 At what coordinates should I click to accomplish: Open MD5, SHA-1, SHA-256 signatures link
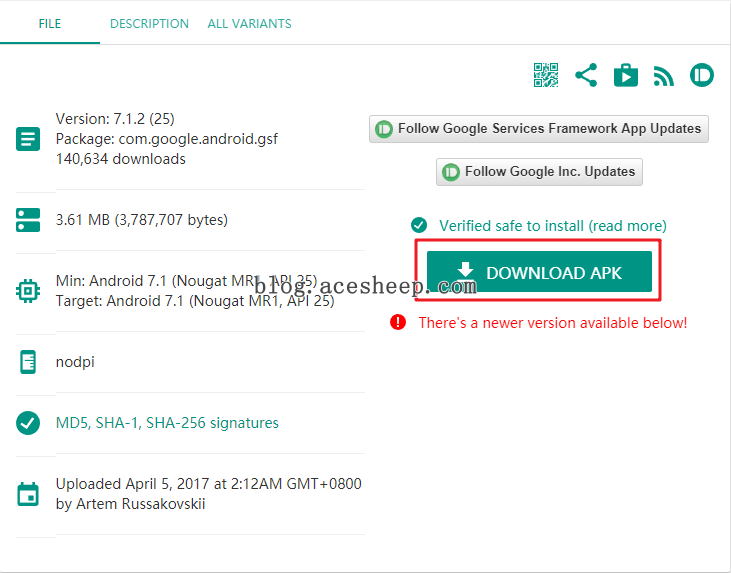pyautogui.click(x=167, y=423)
